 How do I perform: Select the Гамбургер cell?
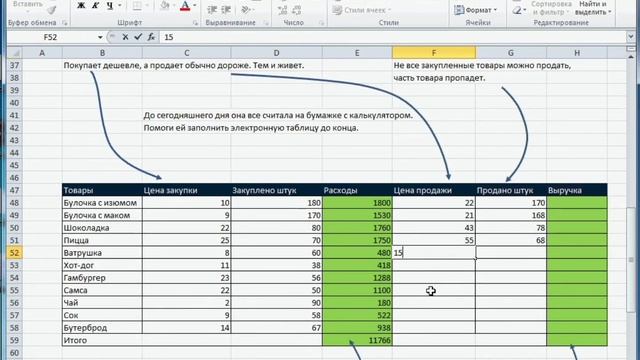click(x=102, y=278)
